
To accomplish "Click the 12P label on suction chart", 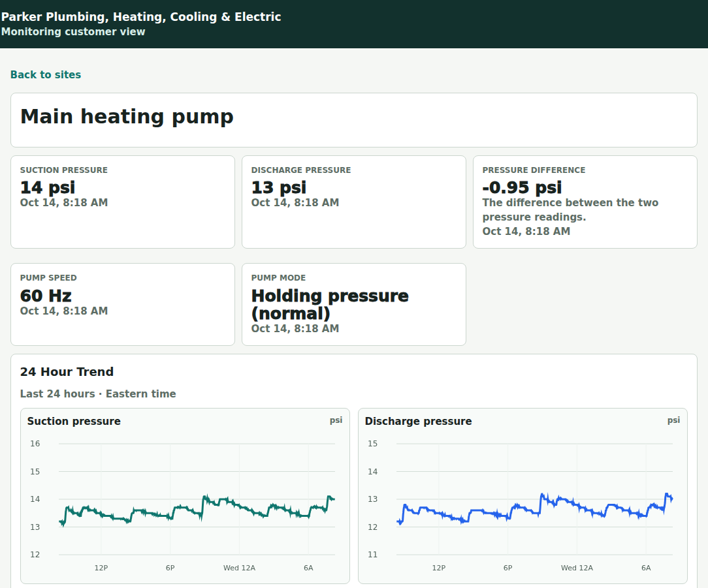I will (101, 568).
